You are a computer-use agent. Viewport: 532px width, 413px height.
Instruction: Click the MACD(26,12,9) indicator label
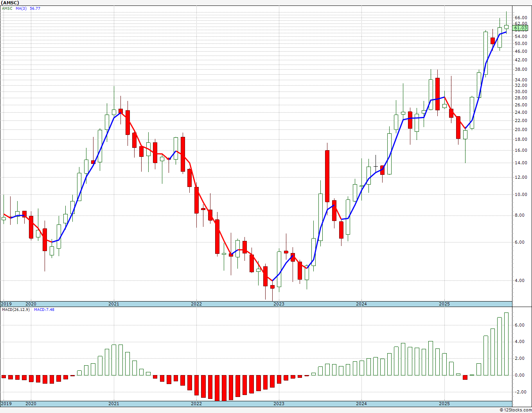(x=16, y=310)
